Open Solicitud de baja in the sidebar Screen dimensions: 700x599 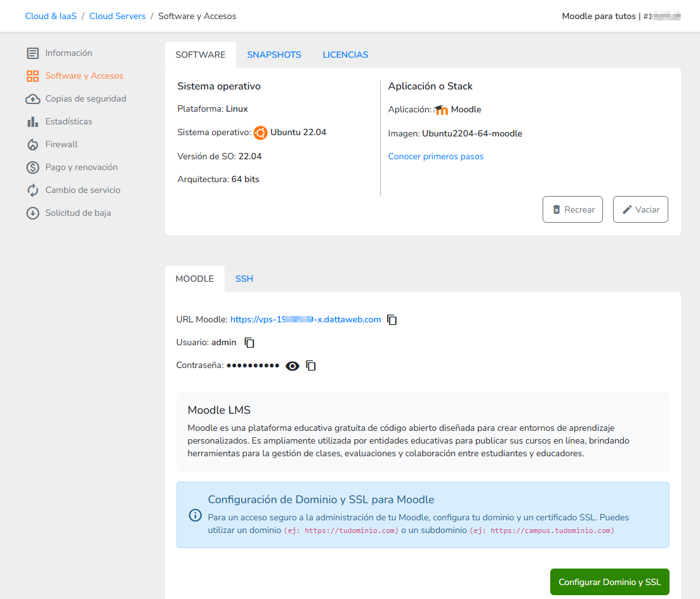point(78,213)
